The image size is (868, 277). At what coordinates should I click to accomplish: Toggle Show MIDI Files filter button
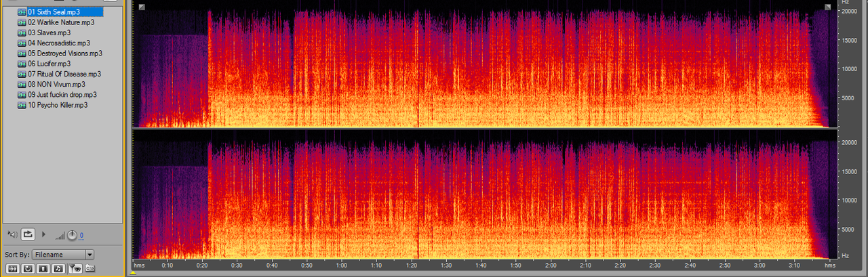click(58, 269)
